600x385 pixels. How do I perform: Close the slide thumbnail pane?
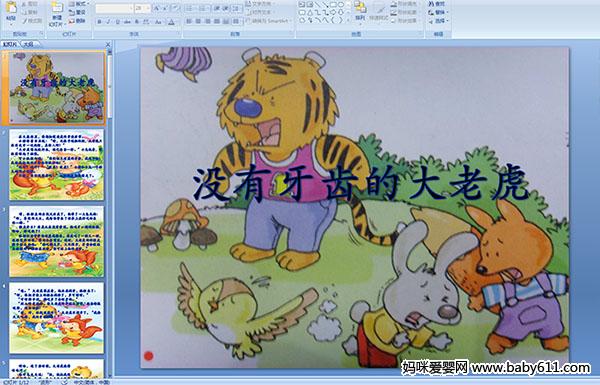tap(108, 44)
